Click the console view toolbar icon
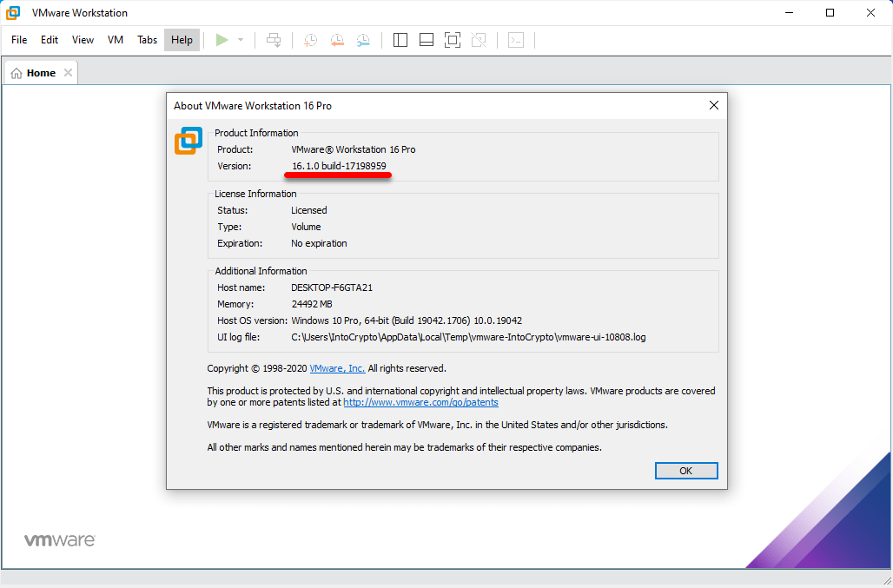Screen dimensions: 893x588 coord(516,40)
